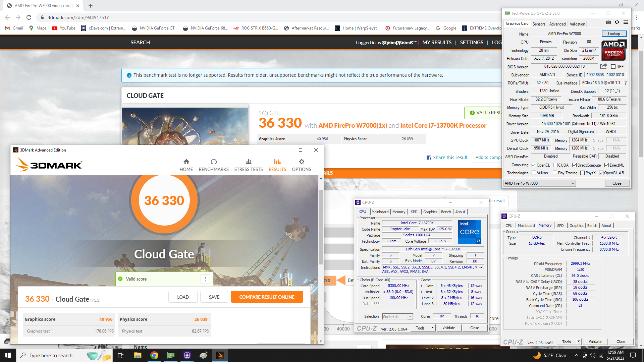The height and width of the screenshot is (362, 644).
Task: Click GPU-Z screenshot camera icon
Action: pos(608,22)
